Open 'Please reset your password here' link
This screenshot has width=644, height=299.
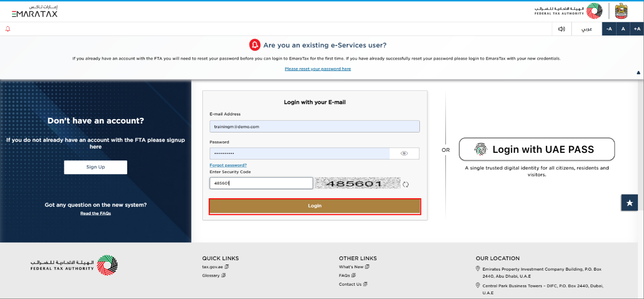(318, 69)
